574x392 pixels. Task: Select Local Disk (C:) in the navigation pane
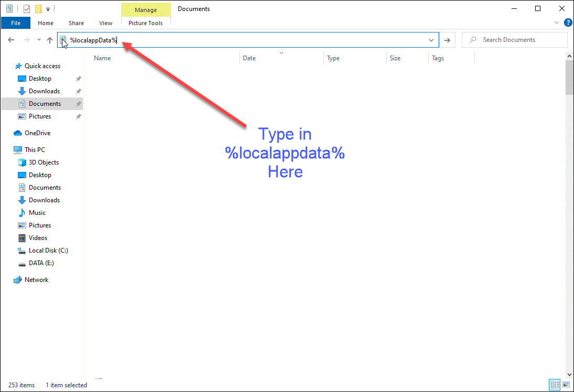click(48, 251)
